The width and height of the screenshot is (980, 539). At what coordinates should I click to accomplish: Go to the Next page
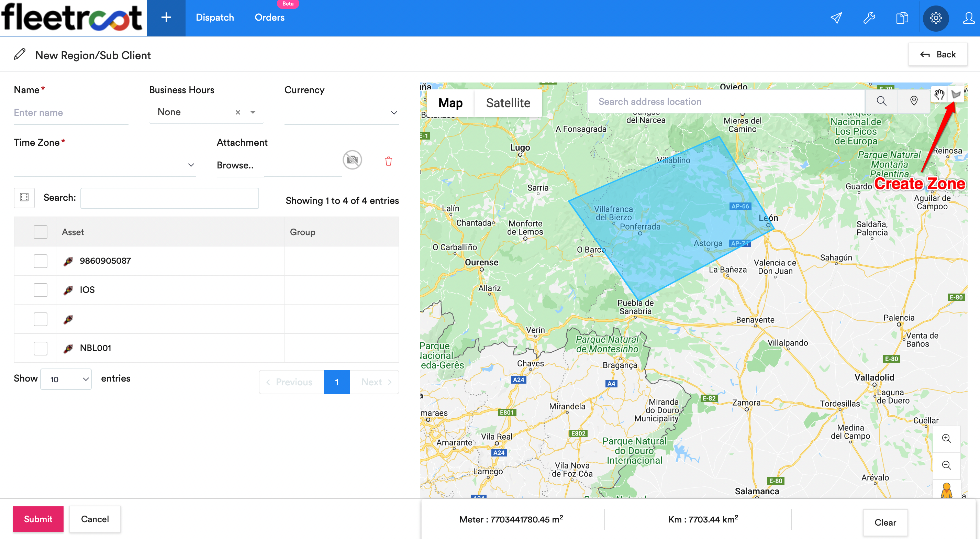375,382
